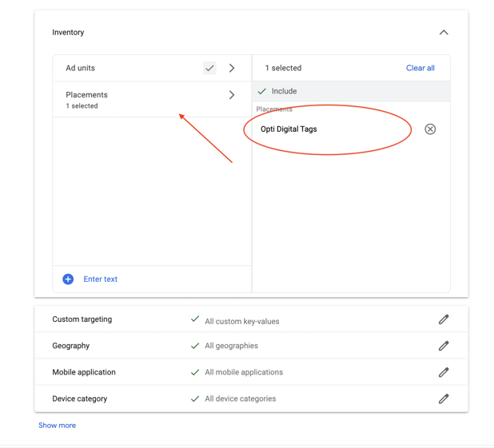Expand Ad units with chevron arrow
The width and height of the screenshot is (494, 448).
pos(232,68)
